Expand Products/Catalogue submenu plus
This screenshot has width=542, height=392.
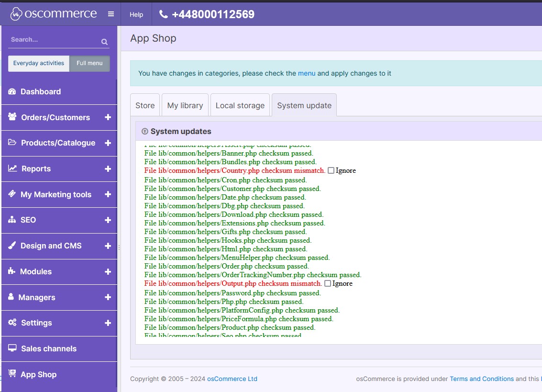pos(108,143)
